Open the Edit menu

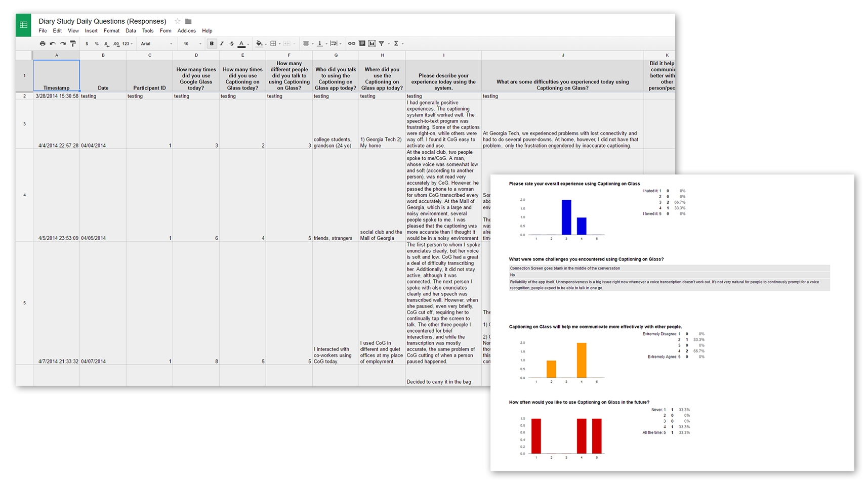(x=57, y=31)
